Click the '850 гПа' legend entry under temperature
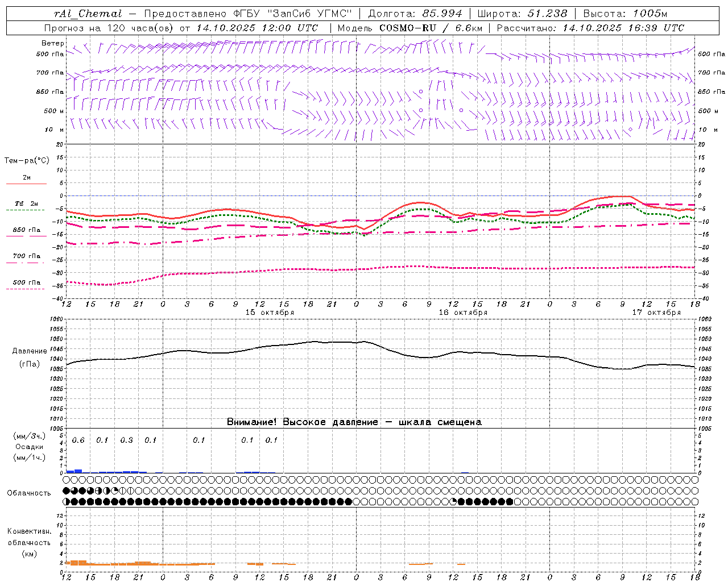Screen dimensions: 728x582 click(x=27, y=230)
